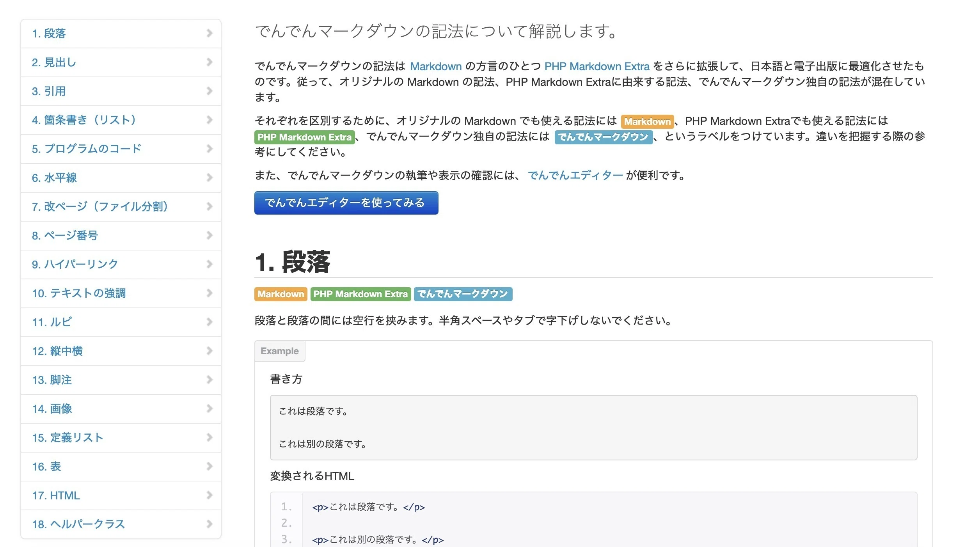
Task: Go to 6. 水平線 section
Action: 121,178
